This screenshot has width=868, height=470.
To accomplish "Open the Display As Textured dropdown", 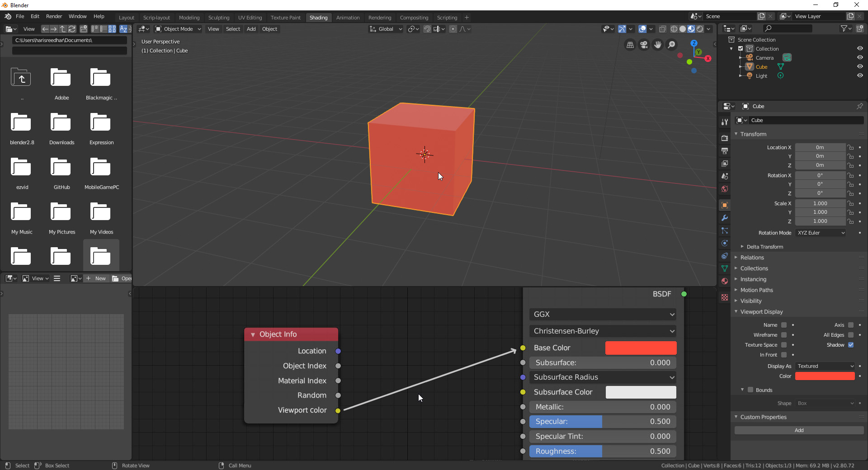I will point(825,366).
